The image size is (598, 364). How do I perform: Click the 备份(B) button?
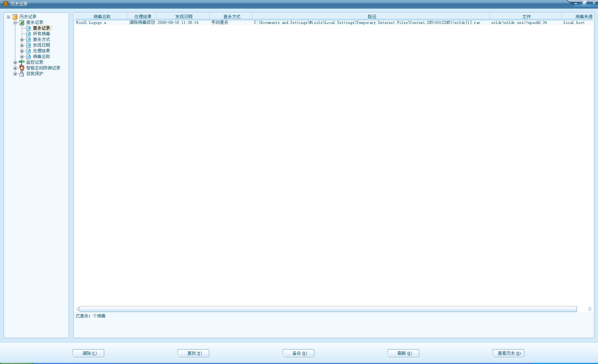pyautogui.click(x=298, y=353)
